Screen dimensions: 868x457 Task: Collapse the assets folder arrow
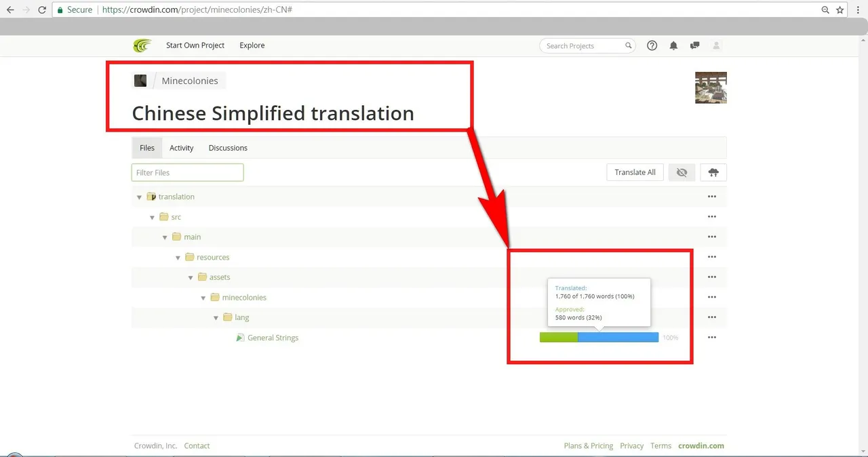tap(191, 277)
